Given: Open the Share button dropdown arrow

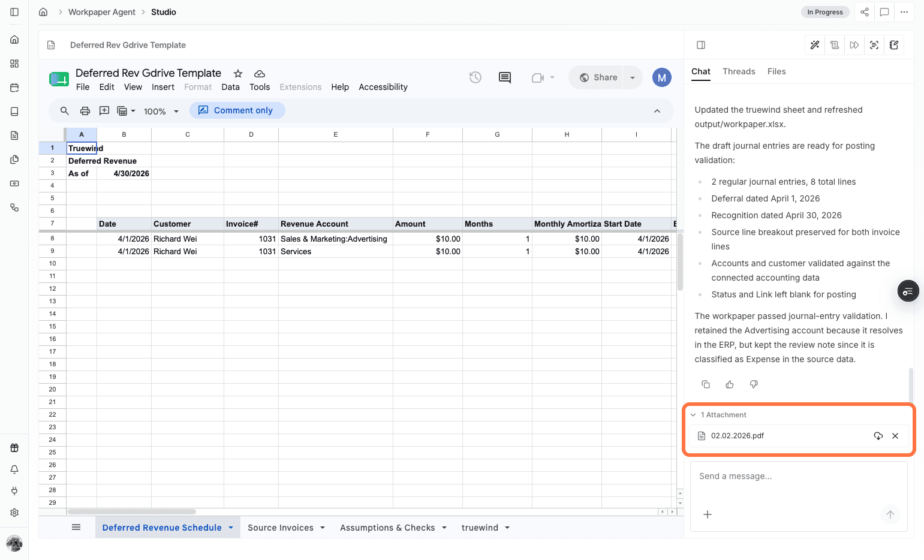Looking at the screenshot, I should pyautogui.click(x=633, y=77).
